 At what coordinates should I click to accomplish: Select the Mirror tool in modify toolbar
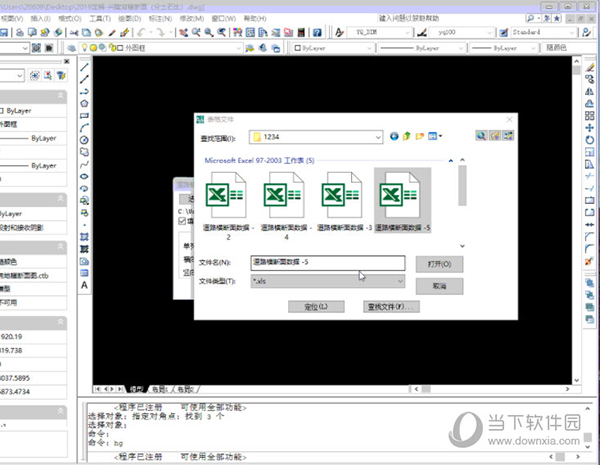tap(590, 91)
